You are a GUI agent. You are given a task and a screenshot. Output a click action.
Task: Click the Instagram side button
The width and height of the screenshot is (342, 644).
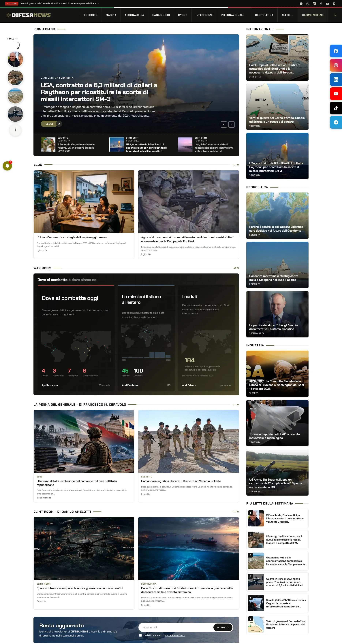click(x=336, y=65)
